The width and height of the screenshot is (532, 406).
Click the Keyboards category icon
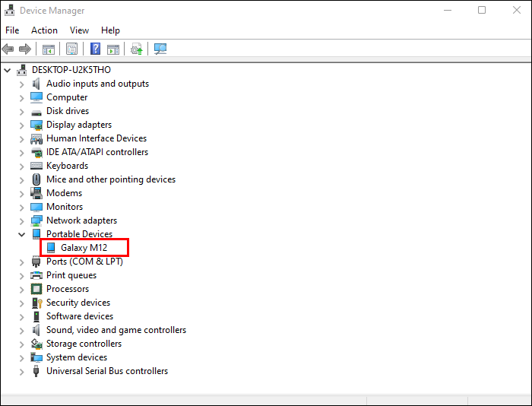click(x=36, y=166)
